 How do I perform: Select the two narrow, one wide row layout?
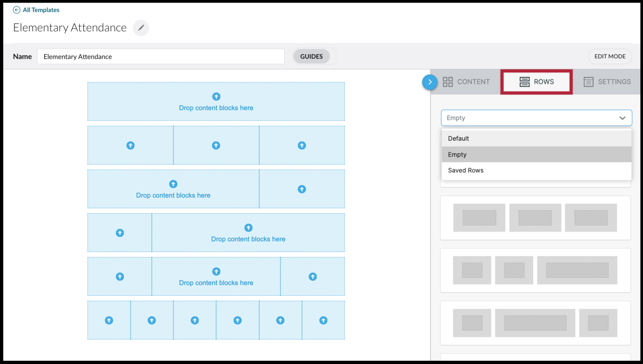pos(535,270)
